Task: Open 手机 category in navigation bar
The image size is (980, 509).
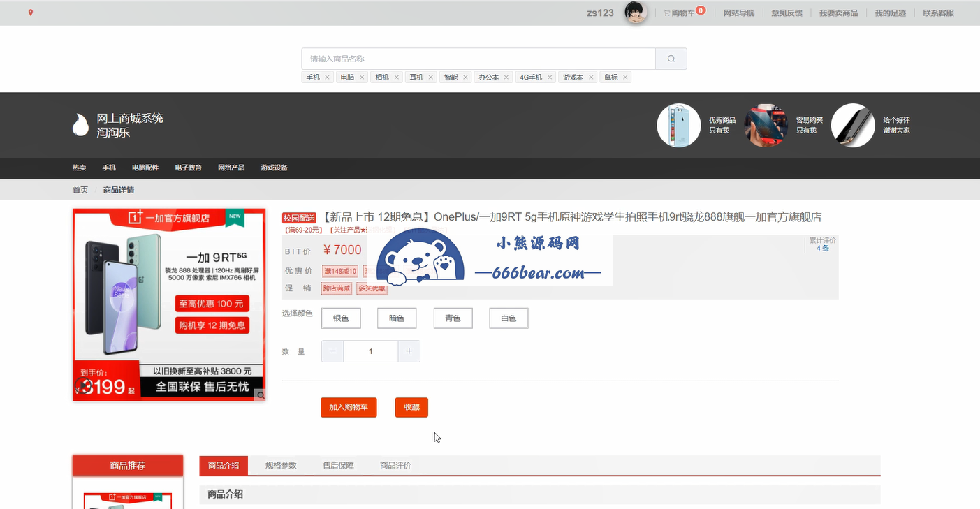Action: pyautogui.click(x=109, y=168)
